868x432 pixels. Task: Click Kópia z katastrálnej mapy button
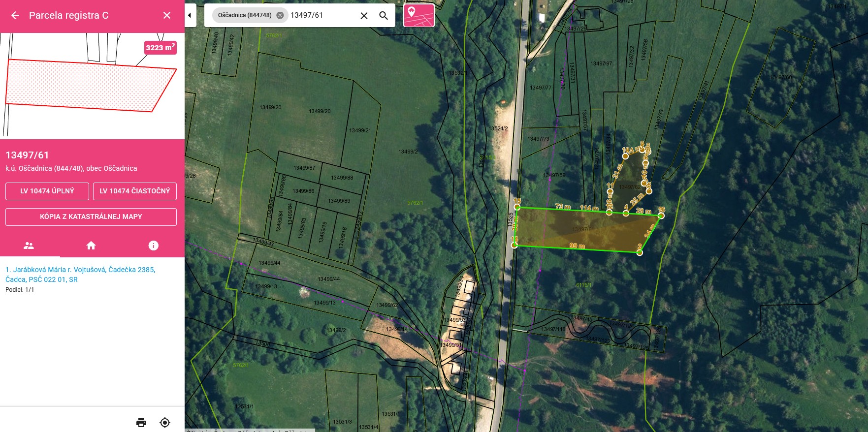point(91,216)
